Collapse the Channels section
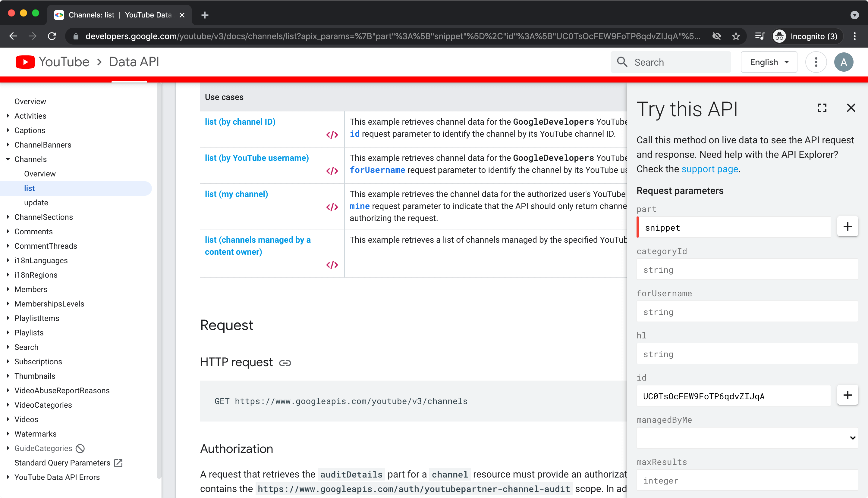The width and height of the screenshot is (868, 498). tap(8, 159)
